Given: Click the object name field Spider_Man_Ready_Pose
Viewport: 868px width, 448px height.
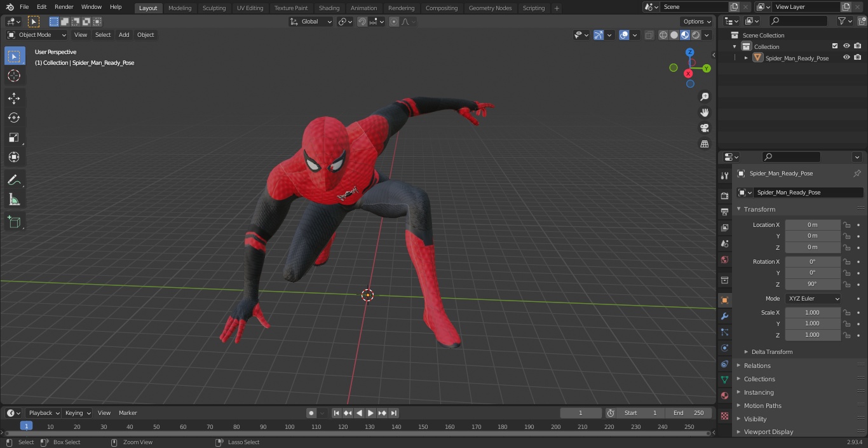Looking at the screenshot, I should pos(808,193).
